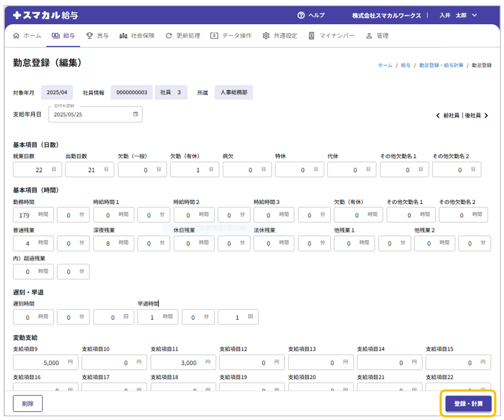Click the 登録・計算 button
This screenshot has height=420, width=504.
pyautogui.click(x=468, y=404)
